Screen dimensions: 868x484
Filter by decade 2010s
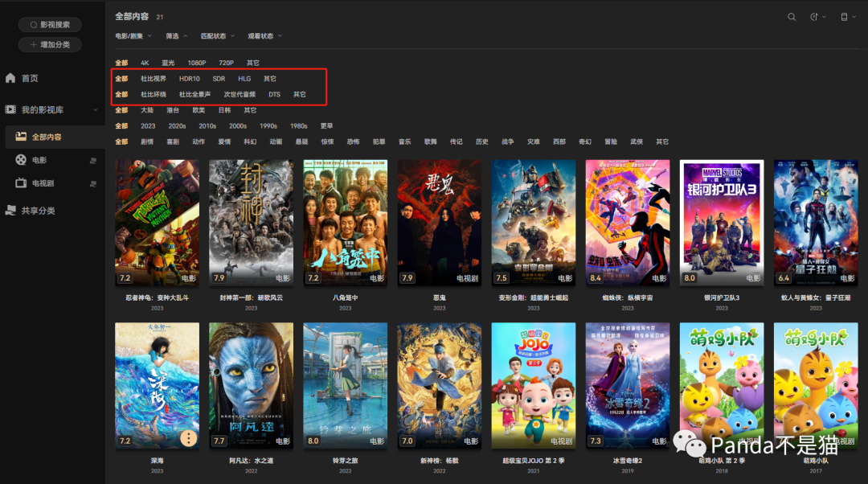pyautogui.click(x=207, y=126)
